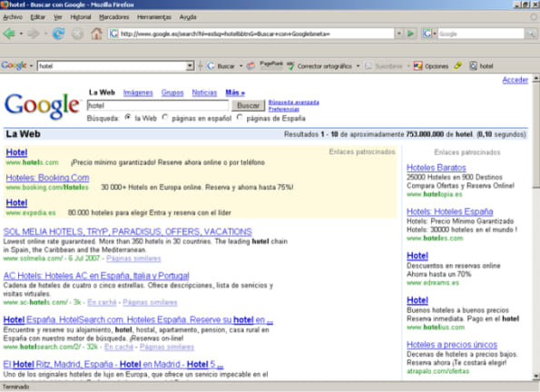Click the Forward arrow icon

(x=34, y=34)
